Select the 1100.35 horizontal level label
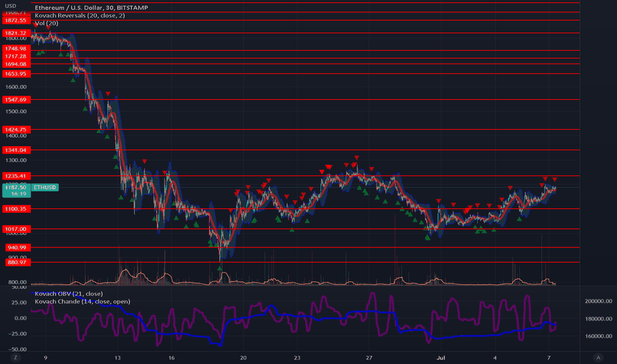This screenshot has width=617, height=364. pos(16,209)
